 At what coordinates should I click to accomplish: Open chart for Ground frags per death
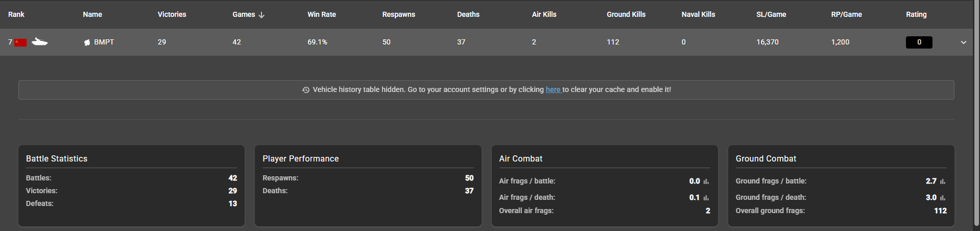click(x=943, y=198)
